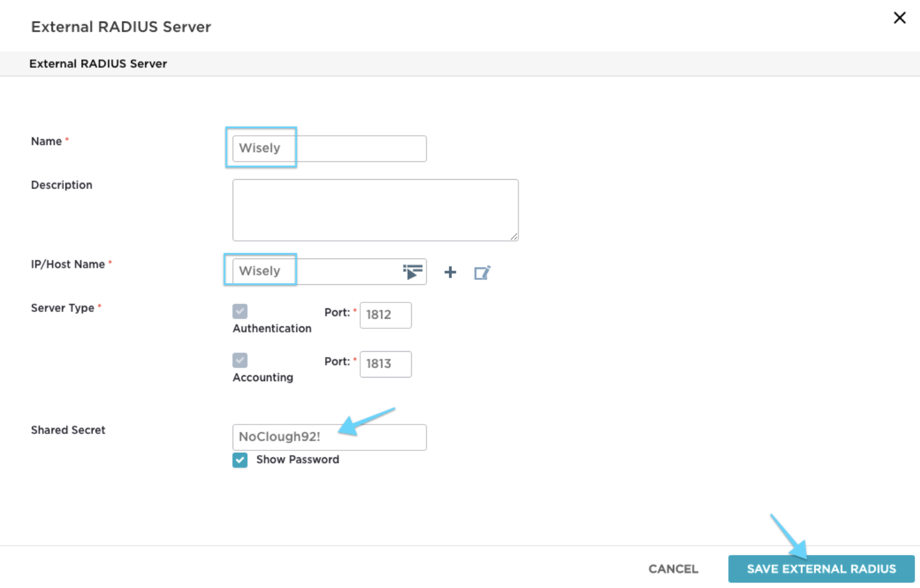Click the Authentication label text

tap(272, 328)
